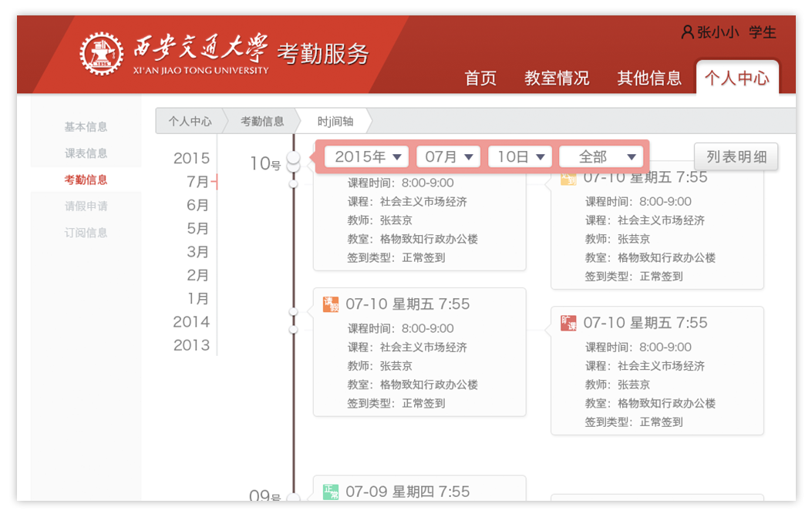Select 课表信息 in the left sidebar
812x517 pixels.
tap(86, 153)
